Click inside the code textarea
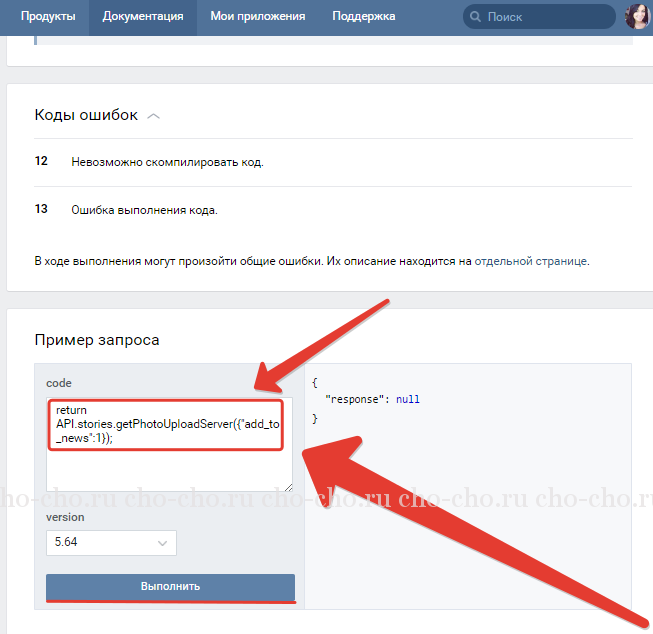The height and width of the screenshot is (634, 653). pyautogui.click(x=169, y=444)
